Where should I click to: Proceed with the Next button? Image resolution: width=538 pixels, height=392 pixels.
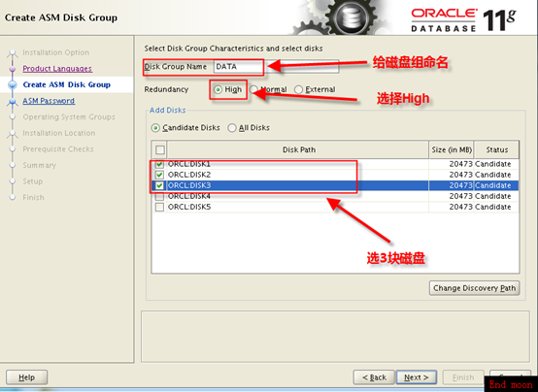click(x=417, y=377)
